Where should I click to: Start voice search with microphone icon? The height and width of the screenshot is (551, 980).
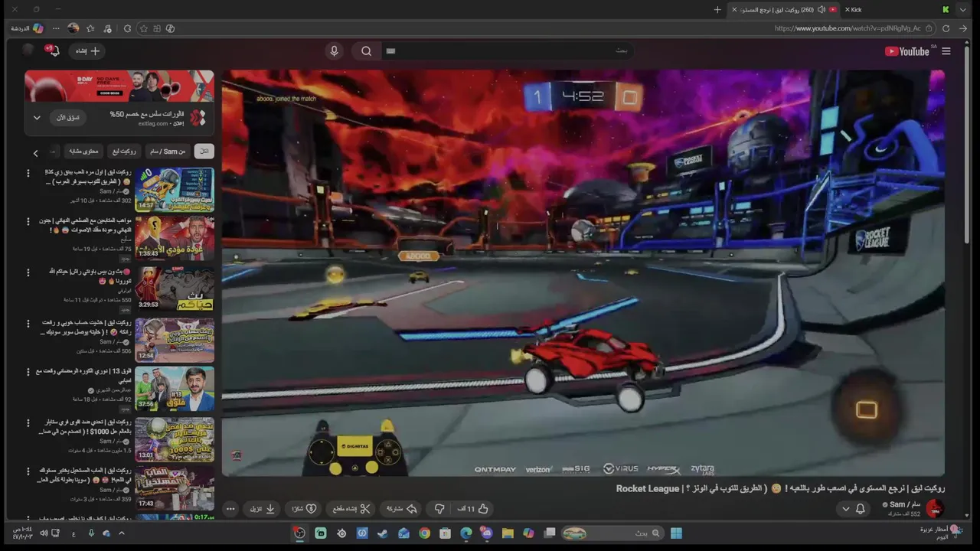click(334, 51)
